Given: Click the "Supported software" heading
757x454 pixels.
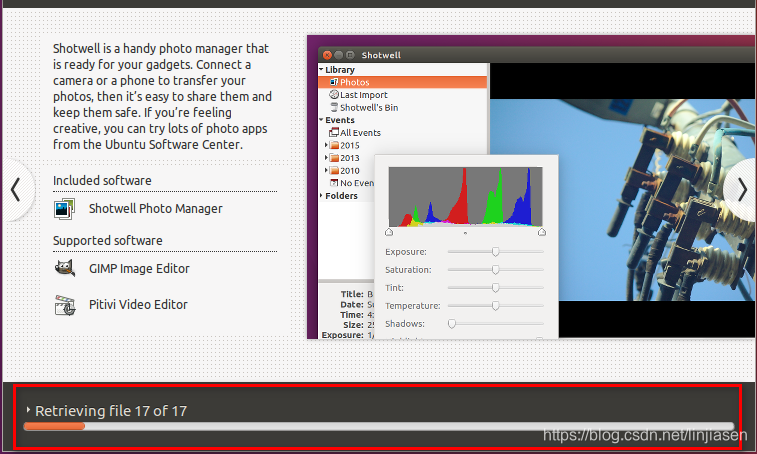Looking at the screenshot, I should coord(108,241).
